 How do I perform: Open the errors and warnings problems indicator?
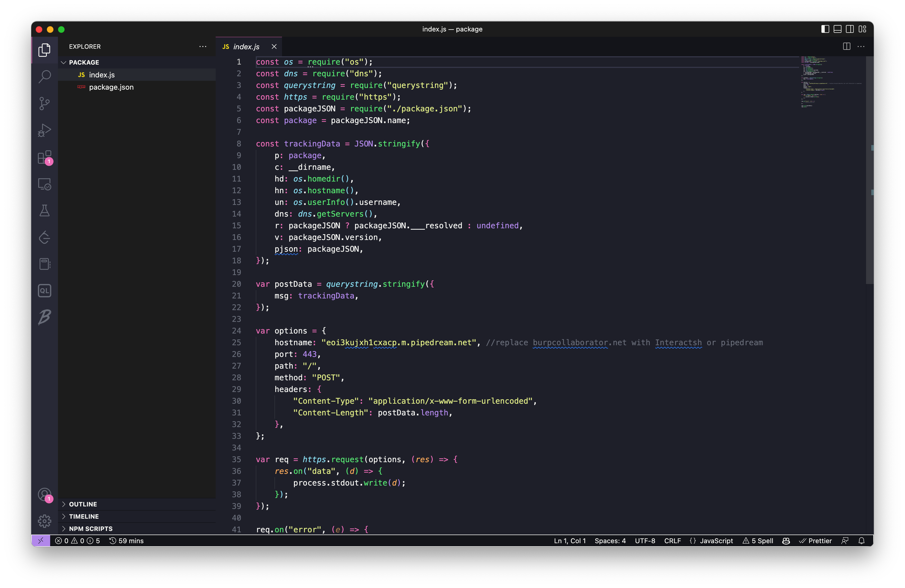77,540
